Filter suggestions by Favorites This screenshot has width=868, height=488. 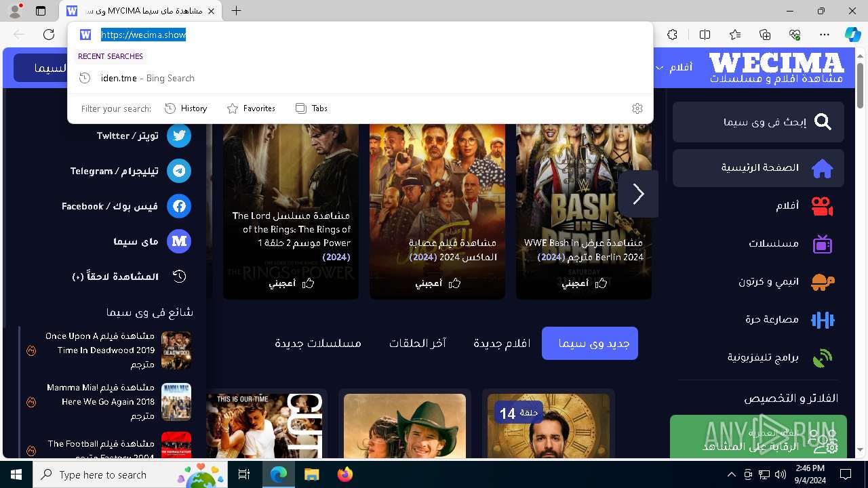pyautogui.click(x=251, y=108)
